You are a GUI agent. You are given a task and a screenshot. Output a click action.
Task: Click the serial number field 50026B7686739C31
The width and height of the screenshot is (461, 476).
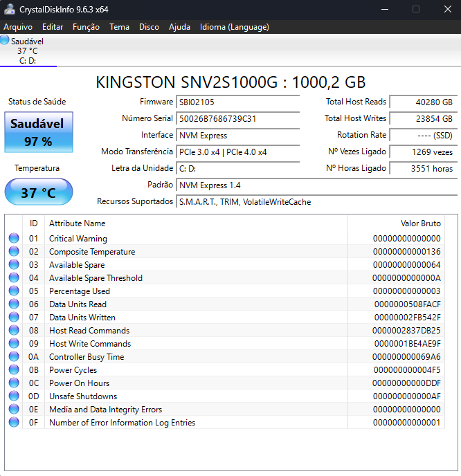tap(238, 119)
